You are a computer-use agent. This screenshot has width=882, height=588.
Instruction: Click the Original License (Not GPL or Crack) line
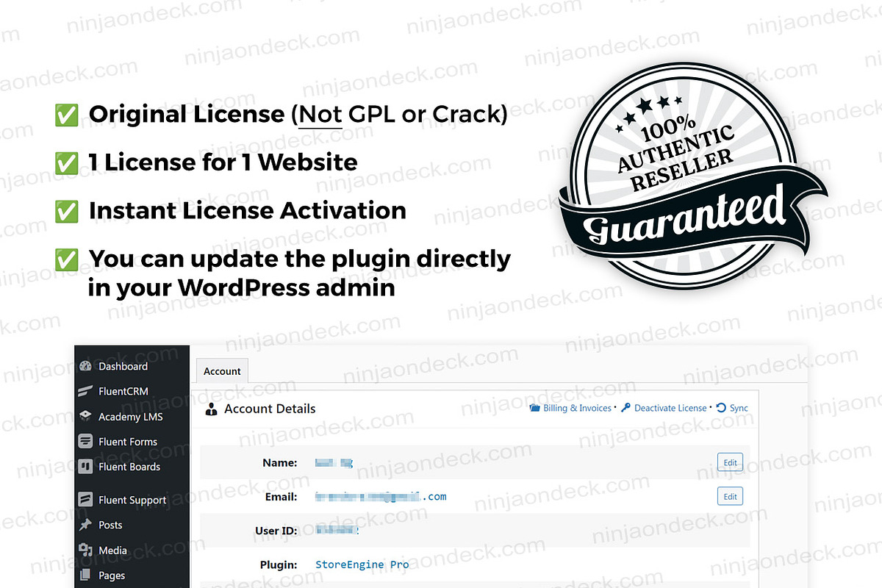tap(298, 115)
